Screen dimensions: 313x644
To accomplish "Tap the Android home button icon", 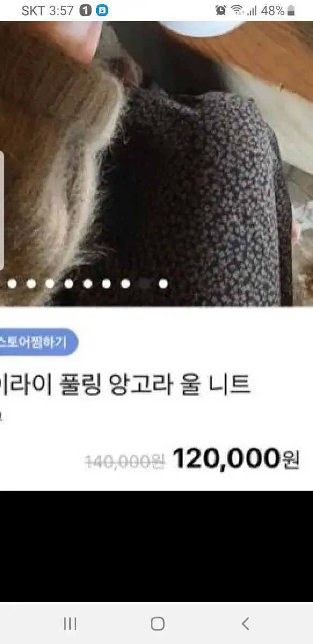I will [x=157, y=623].
